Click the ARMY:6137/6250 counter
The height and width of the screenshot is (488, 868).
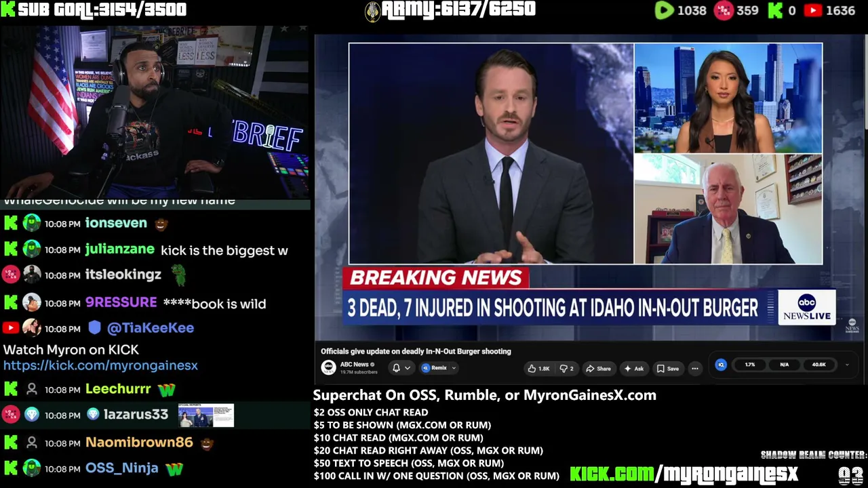click(450, 9)
